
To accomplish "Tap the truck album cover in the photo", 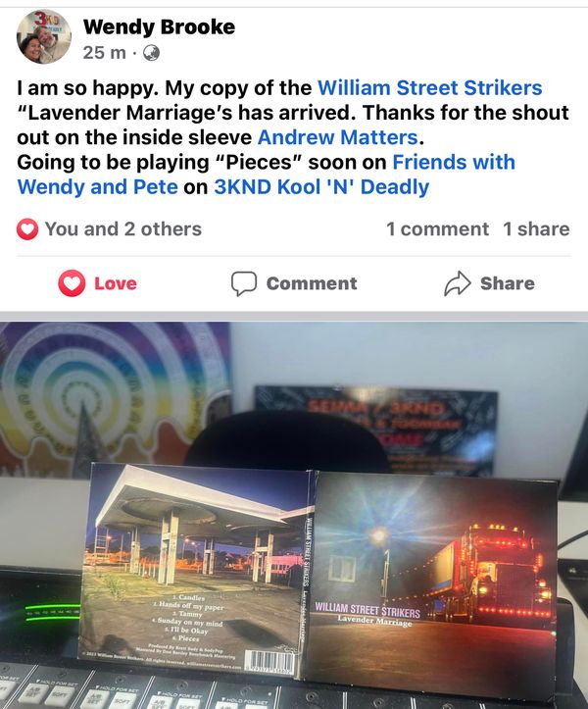I will tap(434, 577).
